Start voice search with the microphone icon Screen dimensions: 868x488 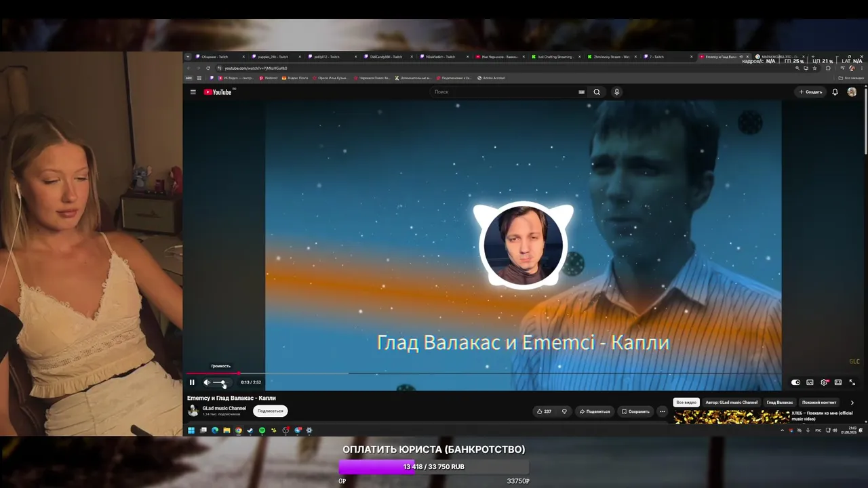pyautogui.click(x=616, y=92)
